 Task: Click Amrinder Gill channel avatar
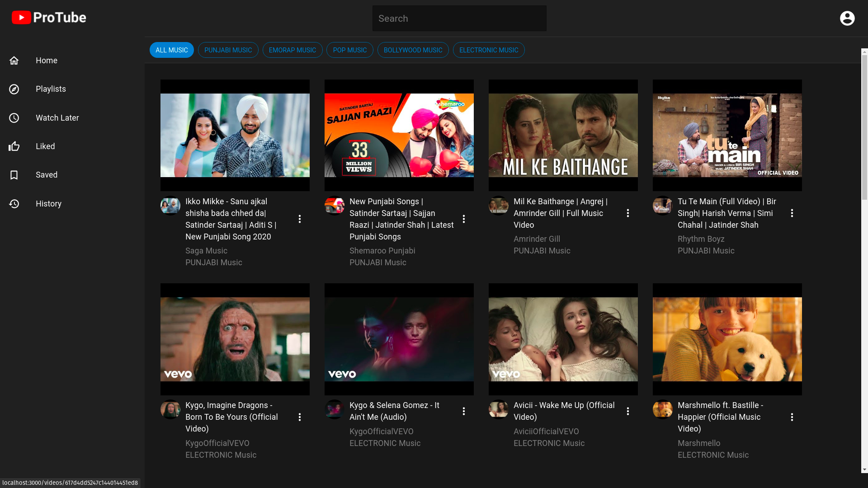499,206
